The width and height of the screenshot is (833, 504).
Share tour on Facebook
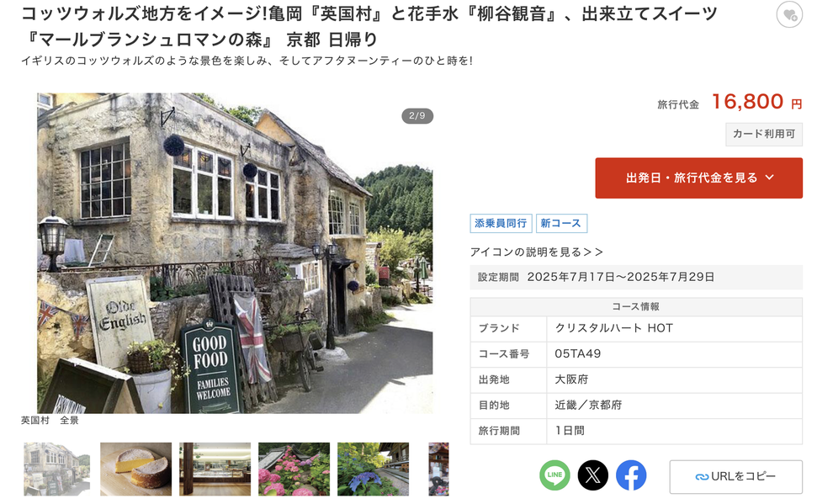(631, 475)
